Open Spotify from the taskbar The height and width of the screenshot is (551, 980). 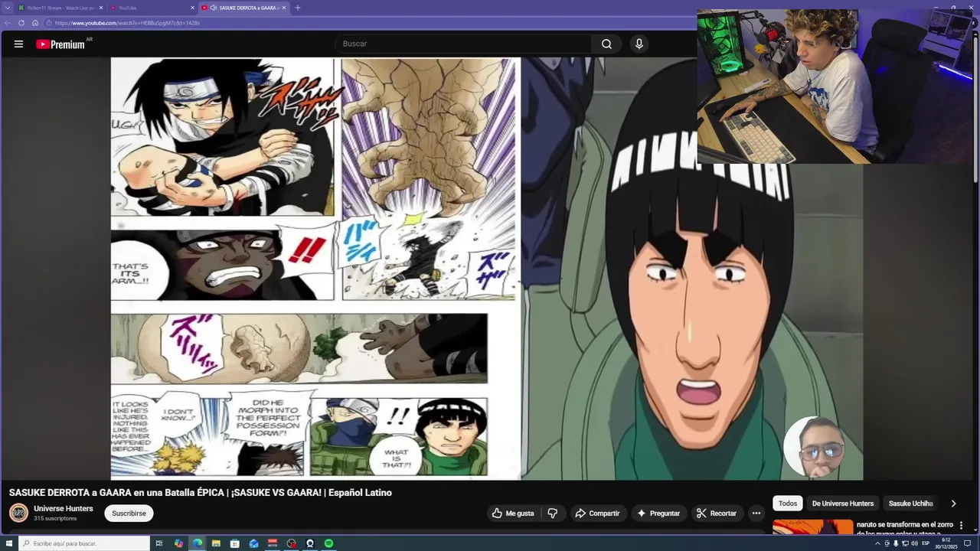click(x=328, y=543)
